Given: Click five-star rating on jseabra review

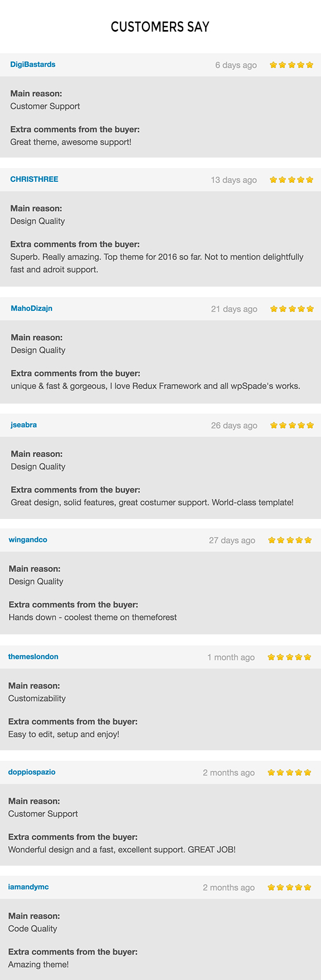Looking at the screenshot, I should pyautogui.click(x=292, y=425).
